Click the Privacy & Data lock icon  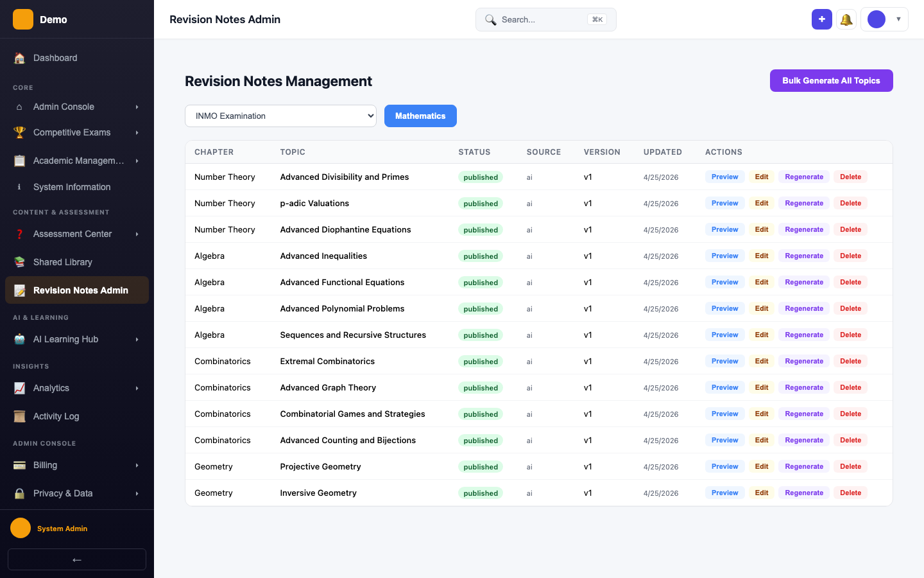[20, 493]
